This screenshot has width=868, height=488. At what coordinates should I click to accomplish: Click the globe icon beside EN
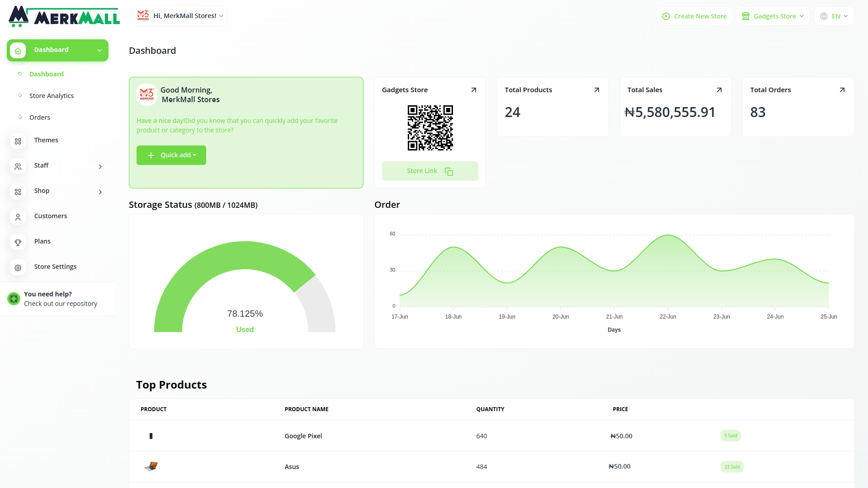[x=823, y=16]
